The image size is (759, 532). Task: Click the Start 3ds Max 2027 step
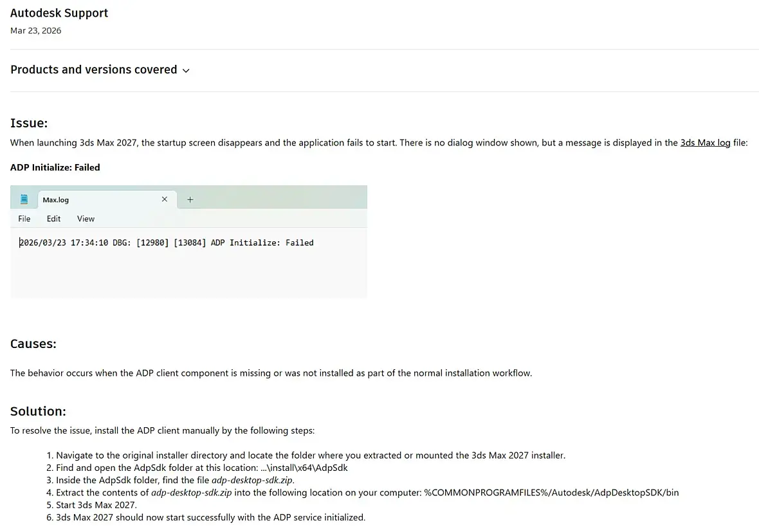pos(96,505)
